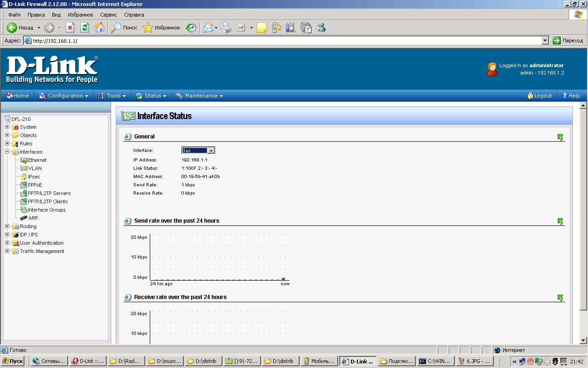Viewport: 588px width, 368px height.
Task: Click the Refresh page icon
Action: click(85, 28)
